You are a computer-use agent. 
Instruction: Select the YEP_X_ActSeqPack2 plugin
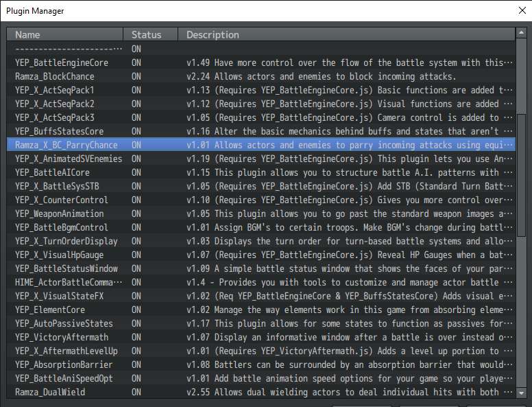tap(261, 104)
